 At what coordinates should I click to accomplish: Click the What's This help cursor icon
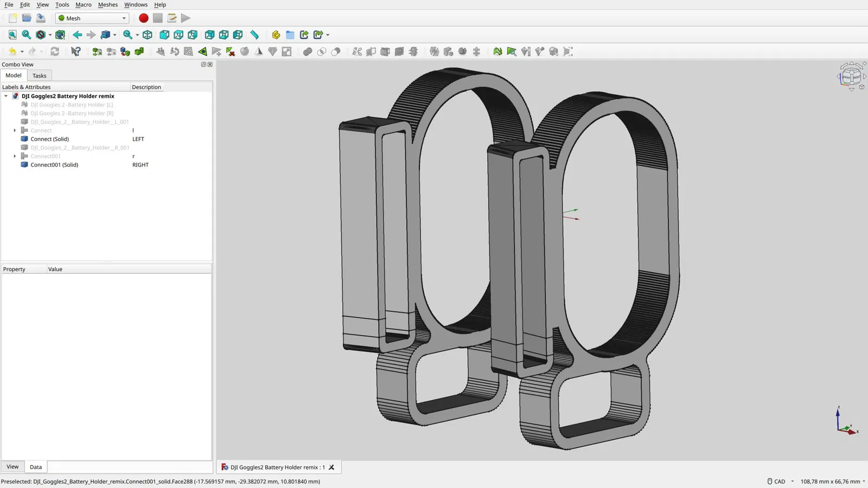click(76, 52)
